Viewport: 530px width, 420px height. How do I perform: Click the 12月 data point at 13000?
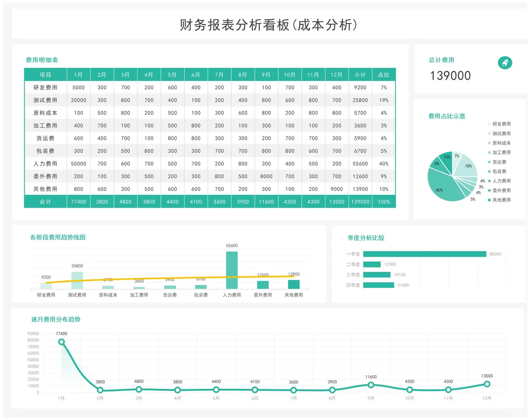487,384
